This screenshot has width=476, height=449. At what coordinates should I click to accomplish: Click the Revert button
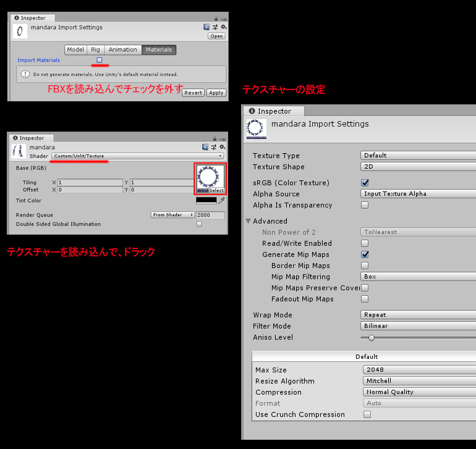[193, 93]
